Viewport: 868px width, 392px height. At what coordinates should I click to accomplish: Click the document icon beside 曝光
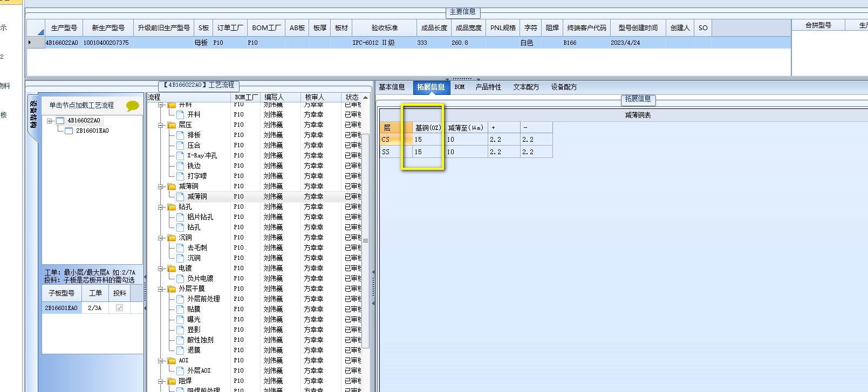click(181, 319)
